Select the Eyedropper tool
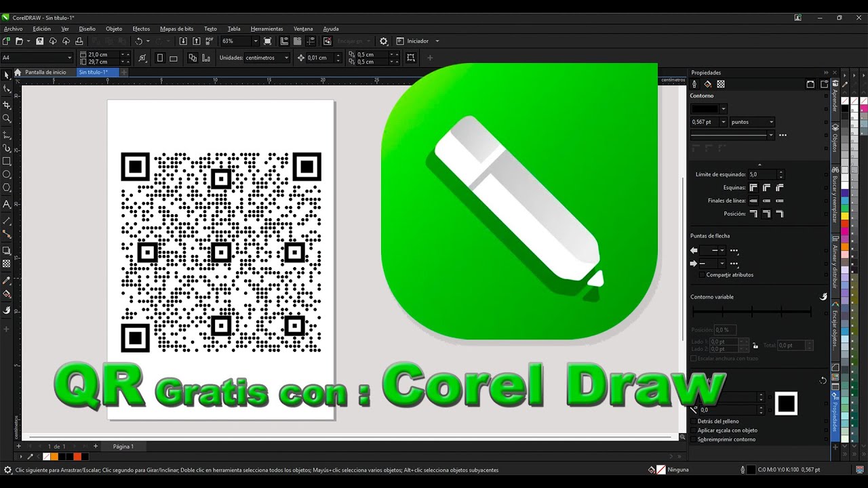Viewport: 868px width, 488px height. pyautogui.click(x=7, y=281)
